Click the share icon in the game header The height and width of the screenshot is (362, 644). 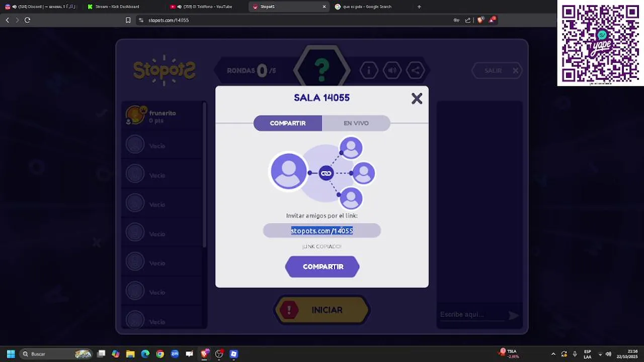click(x=416, y=70)
